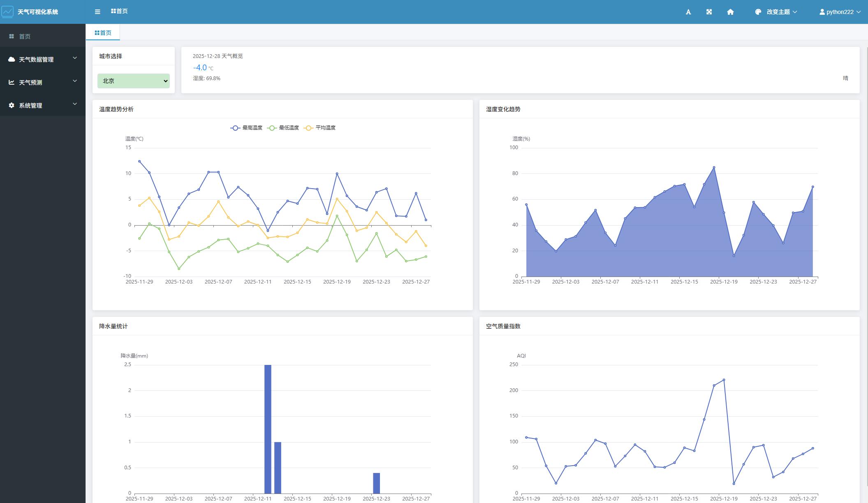Click the gear icon for 系统管理

(x=12, y=105)
